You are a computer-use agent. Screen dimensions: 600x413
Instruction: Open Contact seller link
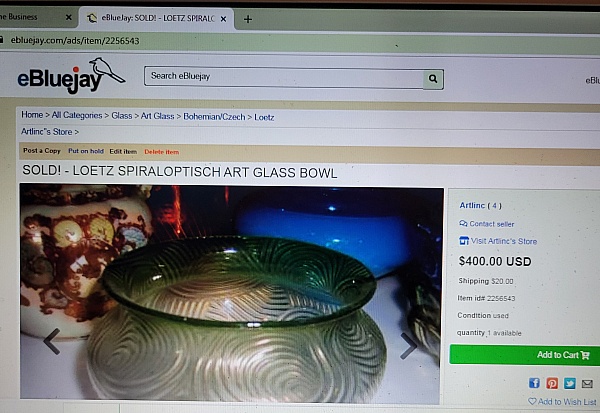pos(487,224)
